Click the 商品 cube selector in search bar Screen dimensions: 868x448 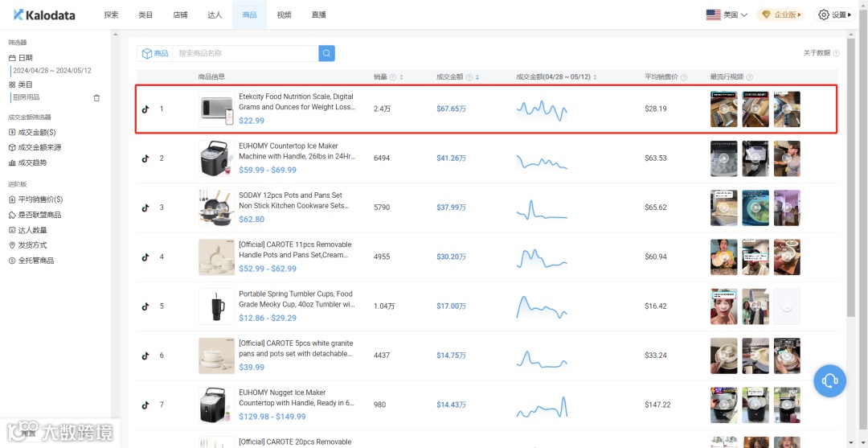point(155,53)
